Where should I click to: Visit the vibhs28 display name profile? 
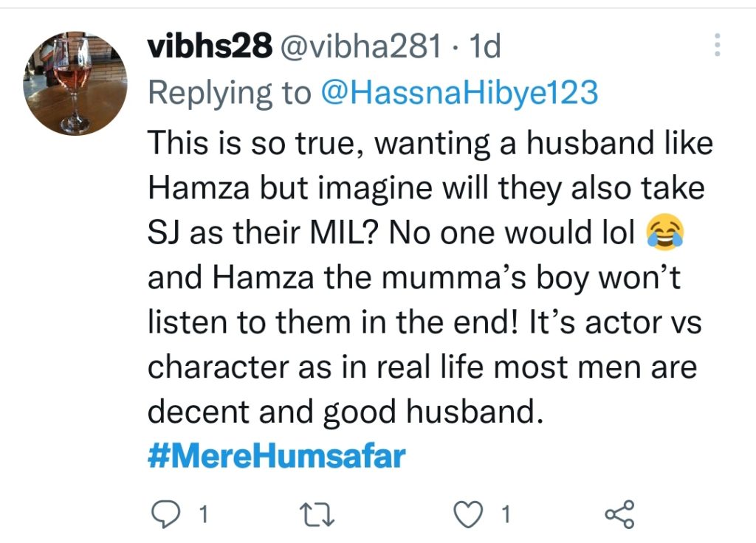210,46
